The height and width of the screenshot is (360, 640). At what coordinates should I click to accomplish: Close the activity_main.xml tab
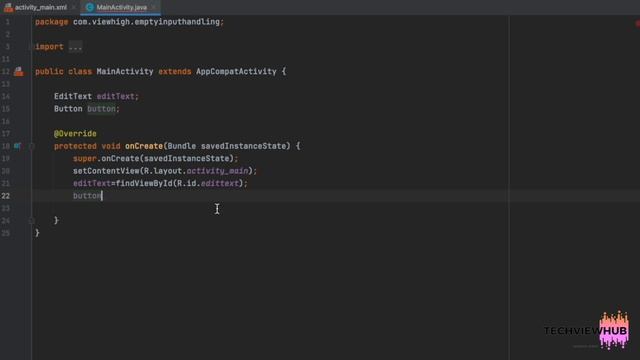(x=73, y=7)
